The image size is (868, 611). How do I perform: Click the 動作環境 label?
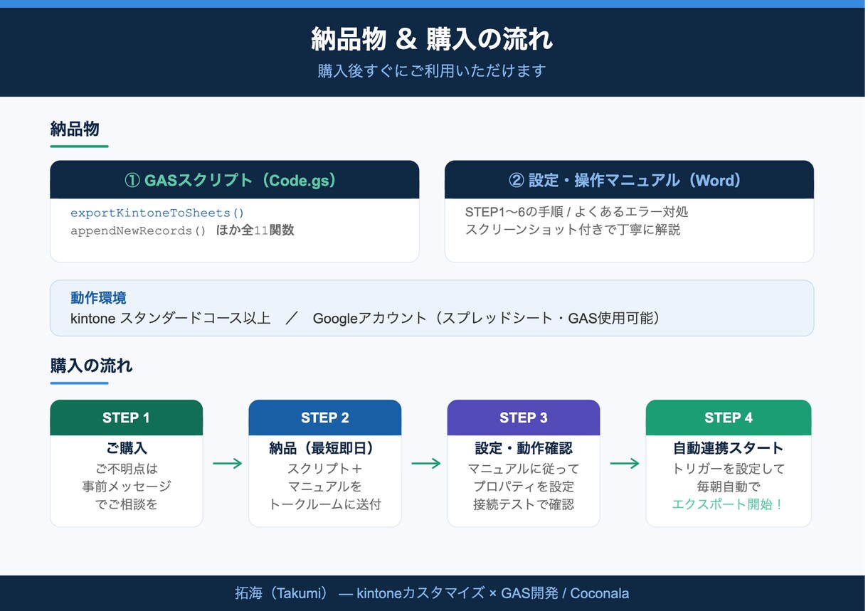pyautogui.click(x=98, y=298)
